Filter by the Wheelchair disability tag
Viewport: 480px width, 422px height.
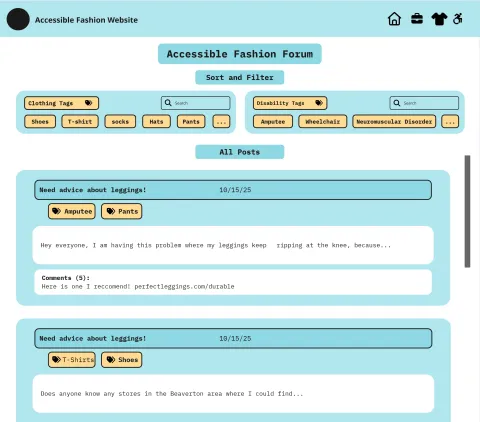(323, 122)
